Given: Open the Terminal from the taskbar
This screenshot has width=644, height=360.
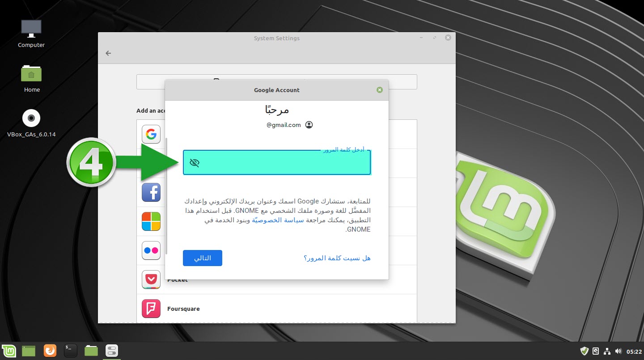Looking at the screenshot, I should point(71,351).
